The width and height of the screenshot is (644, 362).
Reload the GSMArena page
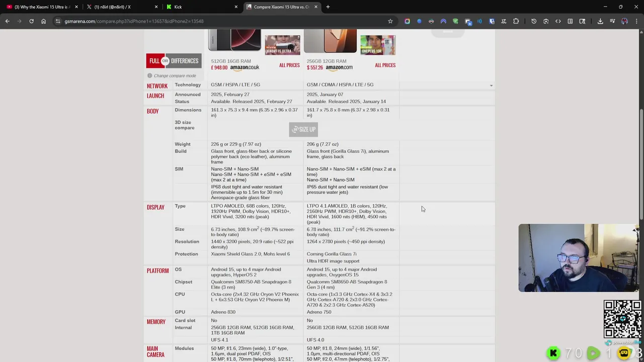[31, 21]
